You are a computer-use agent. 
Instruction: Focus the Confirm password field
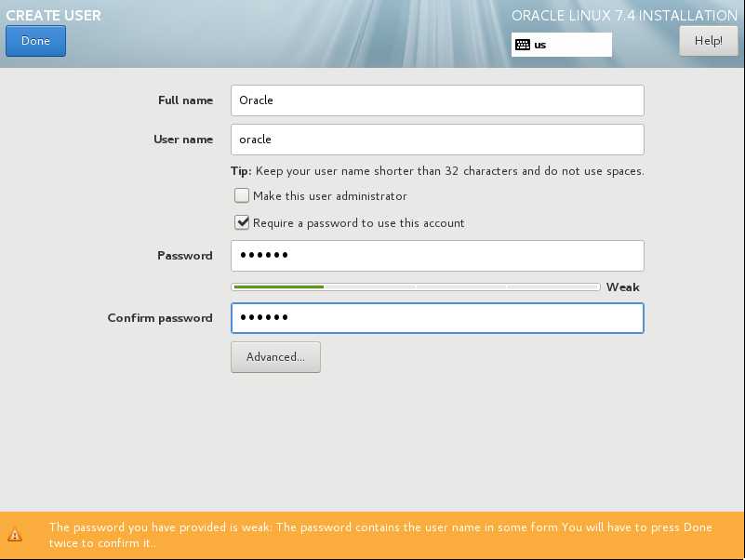(437, 318)
